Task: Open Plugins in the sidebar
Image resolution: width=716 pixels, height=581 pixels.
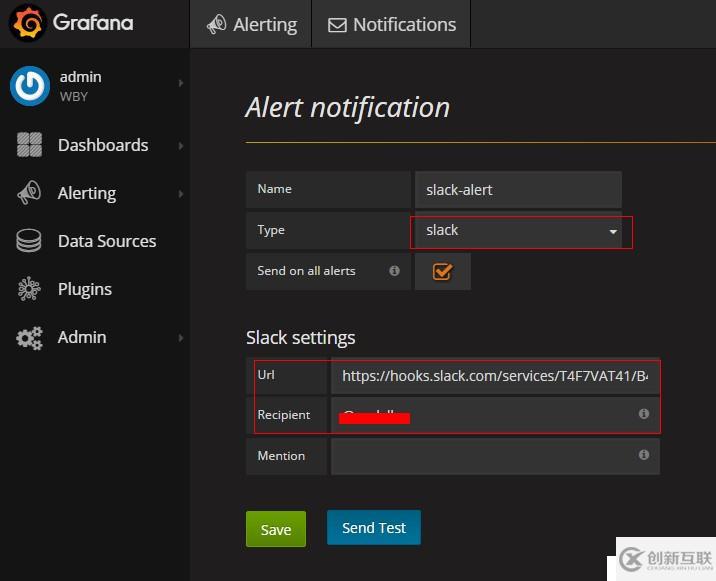Action: (85, 290)
